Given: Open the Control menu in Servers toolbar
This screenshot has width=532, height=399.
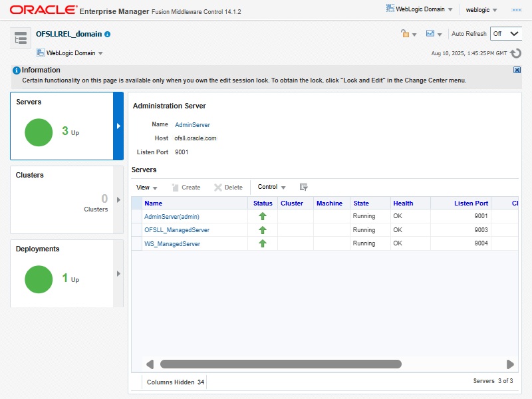Looking at the screenshot, I should tap(271, 188).
